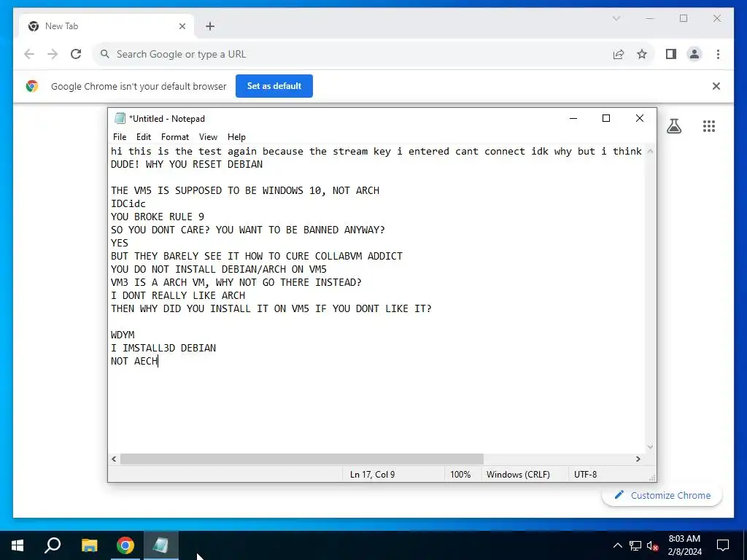This screenshot has height=560, width=747.
Task: Click the line 'I DONT REALLY LIKE ARCH'
Action: tap(178, 295)
